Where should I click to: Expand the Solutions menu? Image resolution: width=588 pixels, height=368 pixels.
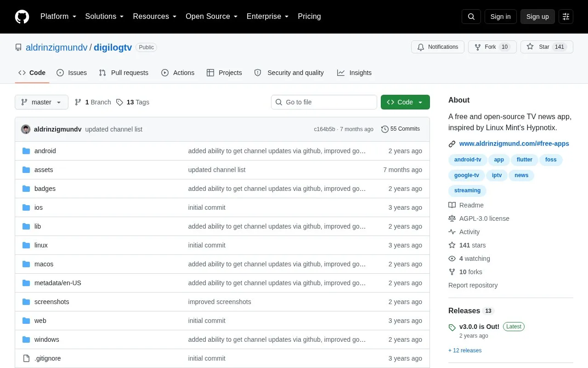[x=104, y=17]
